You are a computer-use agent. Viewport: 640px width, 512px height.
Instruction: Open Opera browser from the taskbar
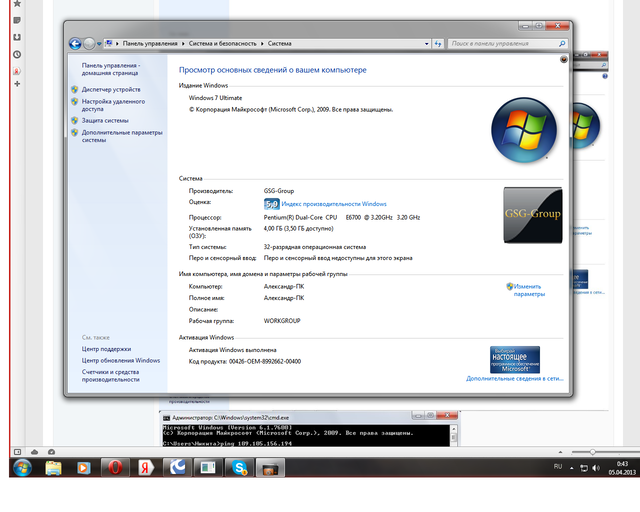pos(115,467)
